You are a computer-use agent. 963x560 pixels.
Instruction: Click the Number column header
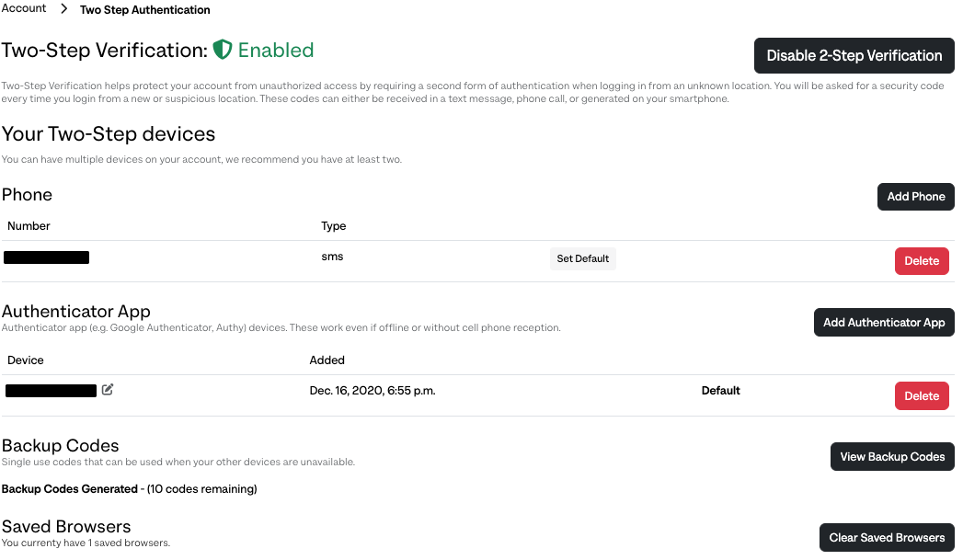(29, 226)
